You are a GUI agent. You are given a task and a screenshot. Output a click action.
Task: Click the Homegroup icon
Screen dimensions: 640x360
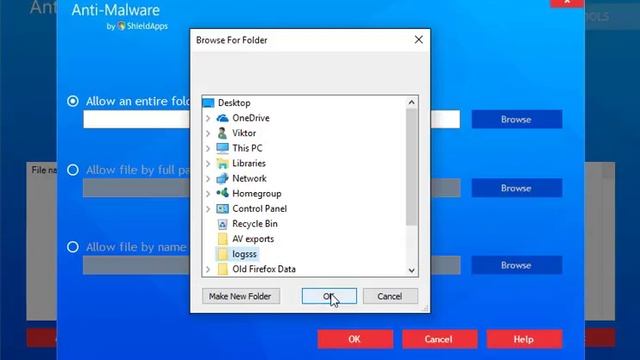coord(222,193)
